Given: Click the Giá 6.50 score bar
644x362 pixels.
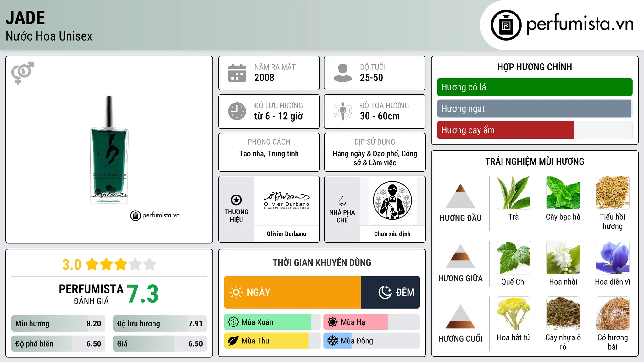Looking at the screenshot, I should tap(160, 344).
